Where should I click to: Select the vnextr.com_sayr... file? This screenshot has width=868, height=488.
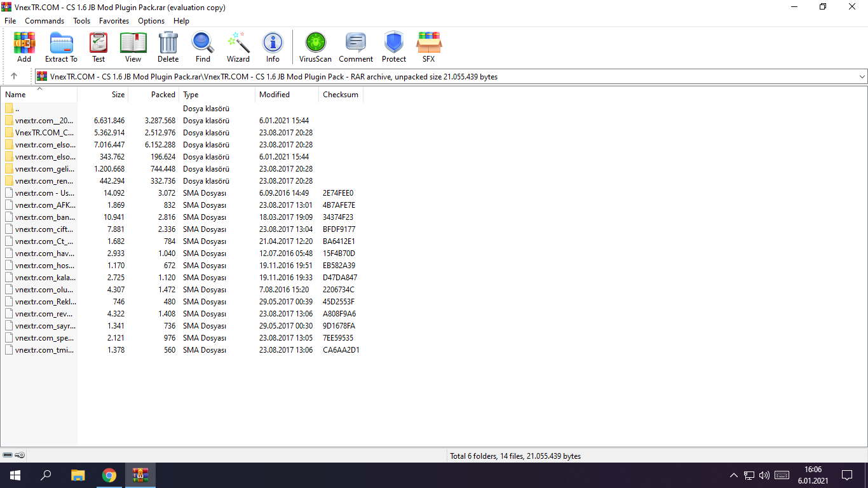[39, 326]
